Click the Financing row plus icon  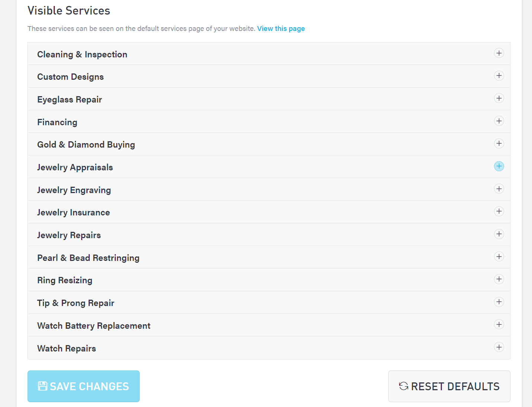click(499, 121)
